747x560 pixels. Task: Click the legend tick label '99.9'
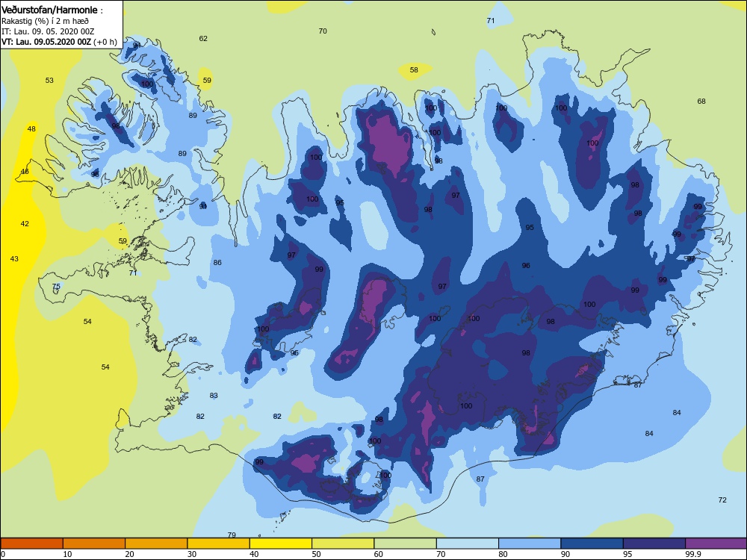693,554
